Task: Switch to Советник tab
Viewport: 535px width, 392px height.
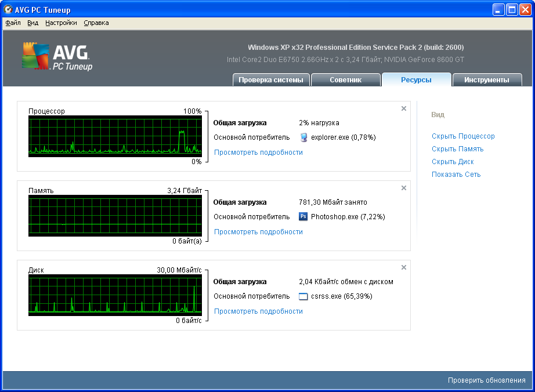Action: pos(346,80)
